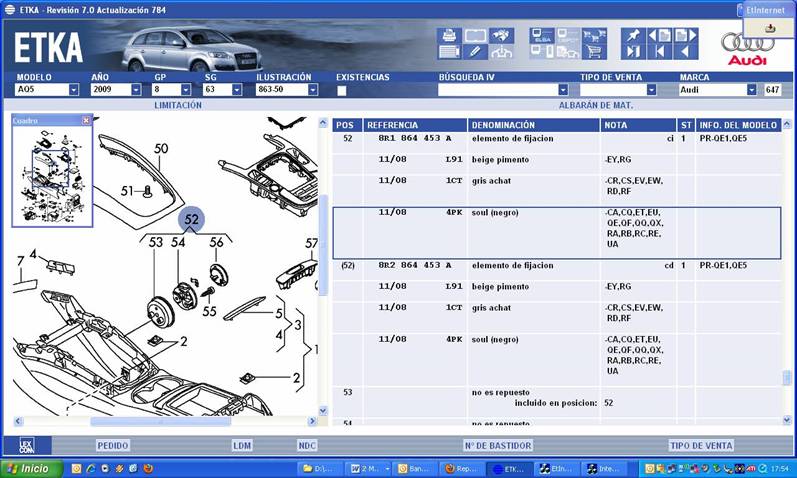This screenshot has width=797, height=478.
Task: Click the monitor and tower PC icon
Action: tap(542, 51)
